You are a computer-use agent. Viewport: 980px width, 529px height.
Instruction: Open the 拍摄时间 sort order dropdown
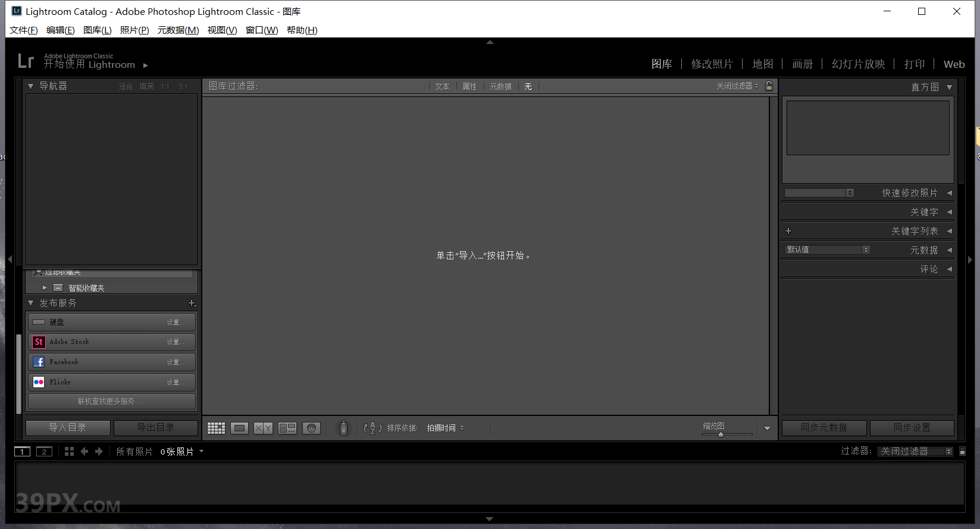[x=445, y=428]
